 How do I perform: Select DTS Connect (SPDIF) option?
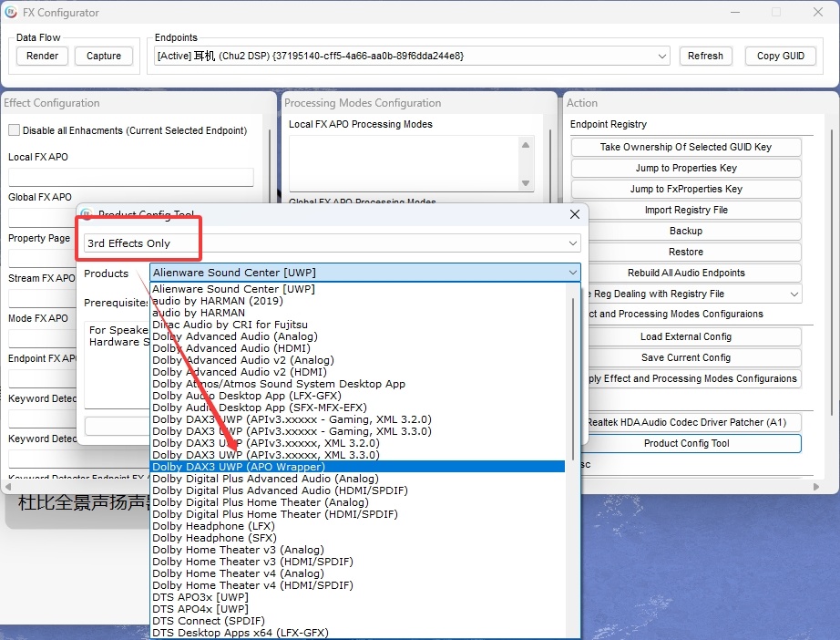[x=358, y=621]
